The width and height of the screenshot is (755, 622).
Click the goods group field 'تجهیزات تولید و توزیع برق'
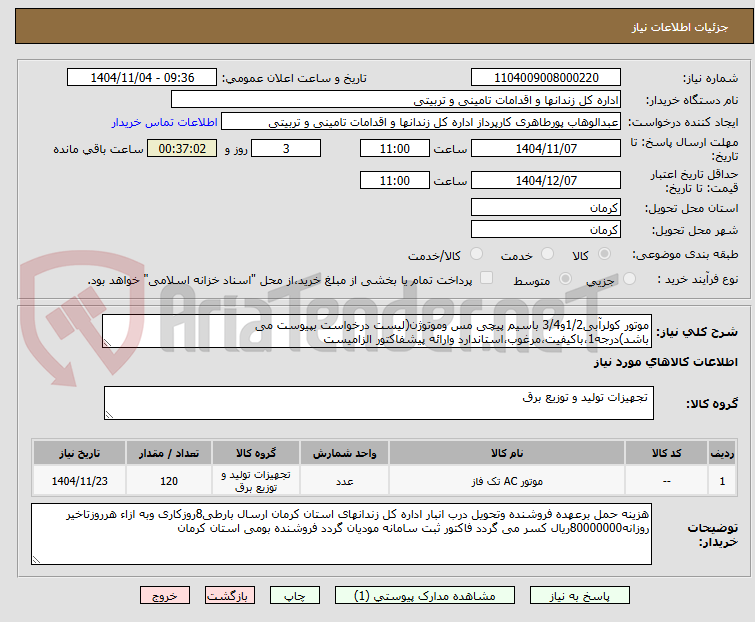(x=378, y=403)
